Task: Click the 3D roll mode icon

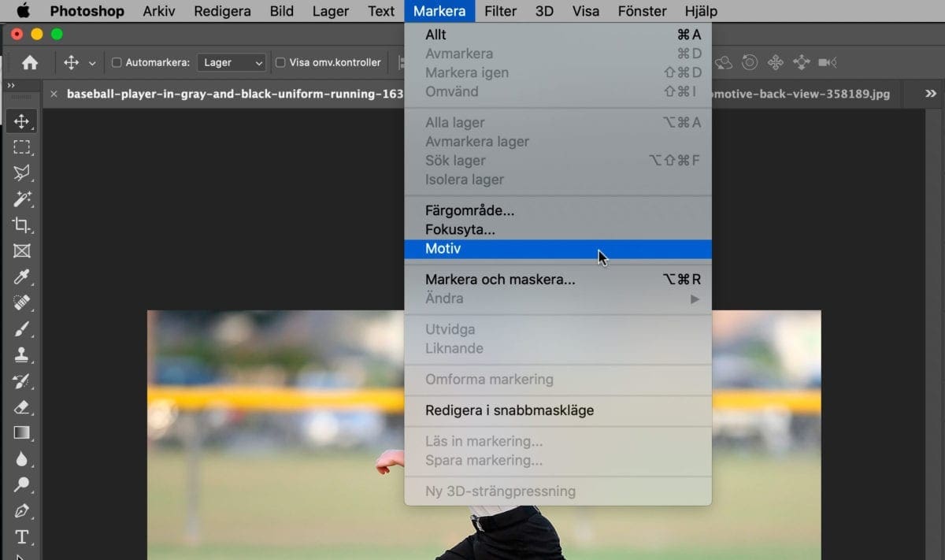Action: pos(750,62)
